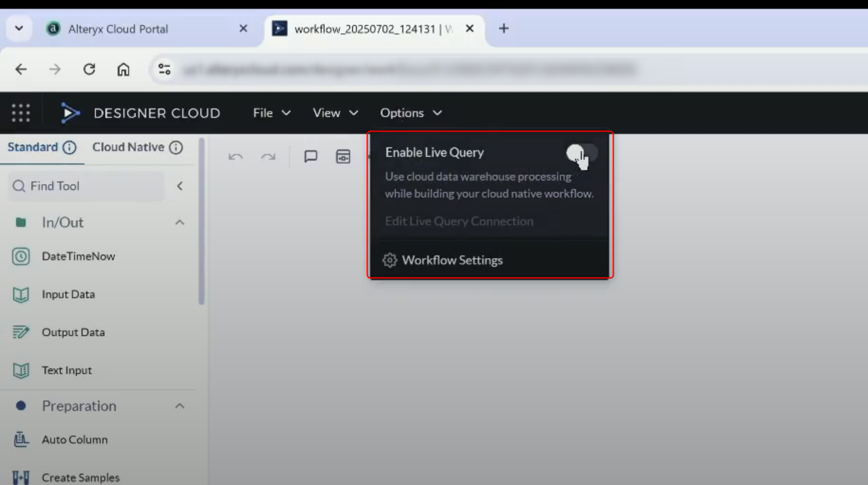Collapse the In/Out category
This screenshot has width=868, height=485.
coord(180,223)
